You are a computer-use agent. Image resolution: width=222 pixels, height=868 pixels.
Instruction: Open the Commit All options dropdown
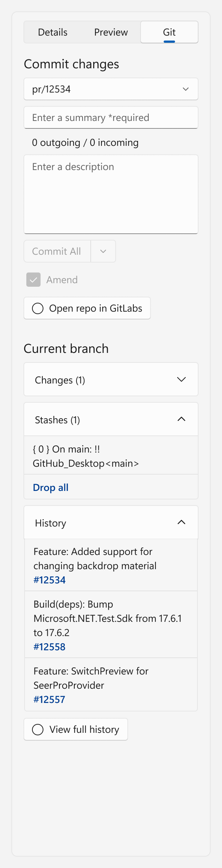[x=103, y=251]
